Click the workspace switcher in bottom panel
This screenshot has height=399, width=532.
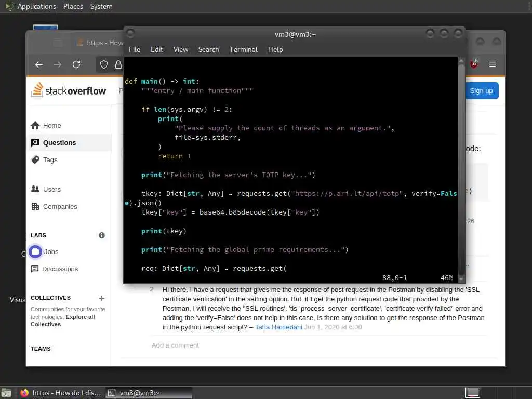pyautogui.click(x=472, y=393)
